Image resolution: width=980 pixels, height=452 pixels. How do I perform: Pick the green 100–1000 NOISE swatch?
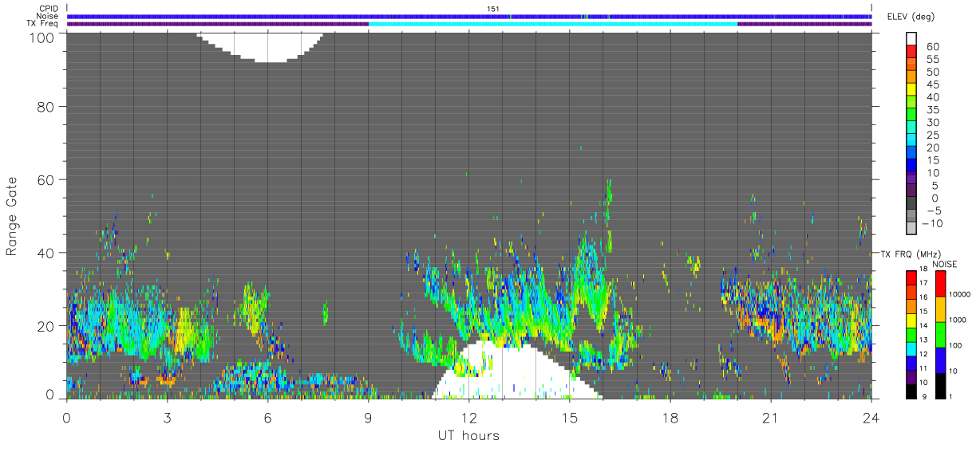942,334
